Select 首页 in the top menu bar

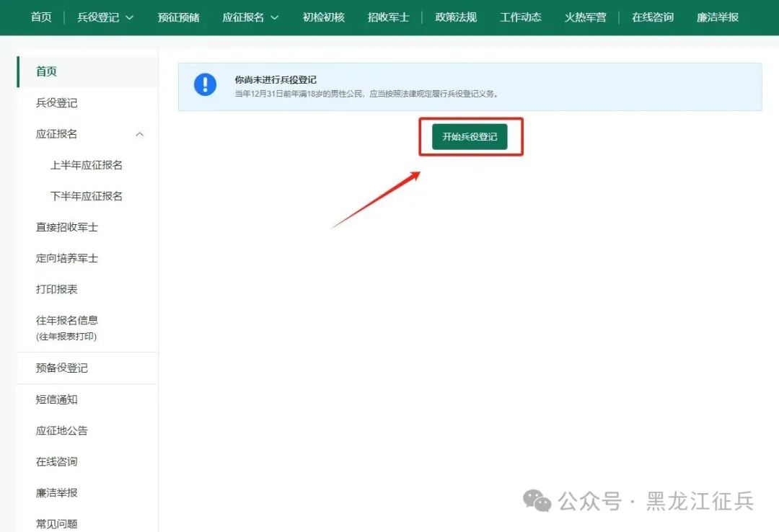40,17
